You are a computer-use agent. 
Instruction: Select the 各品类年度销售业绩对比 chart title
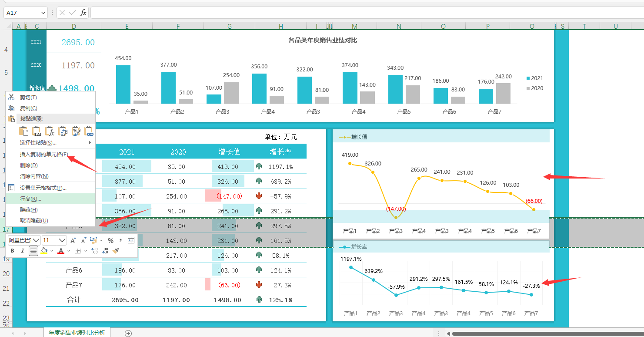tap(323, 40)
